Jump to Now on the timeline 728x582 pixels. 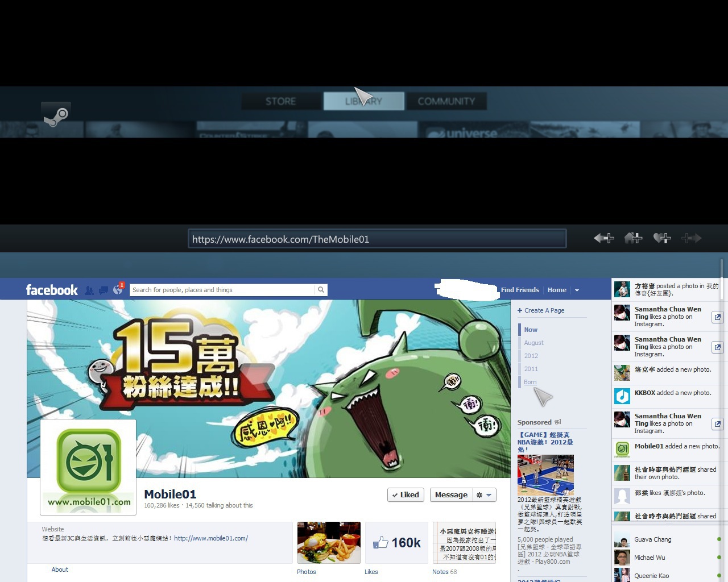[x=531, y=330]
